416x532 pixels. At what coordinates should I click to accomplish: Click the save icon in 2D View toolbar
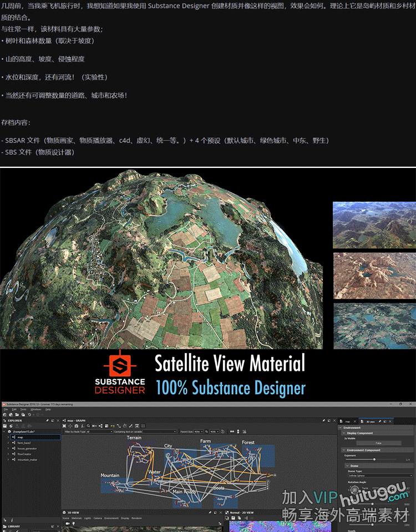[x=234, y=518]
